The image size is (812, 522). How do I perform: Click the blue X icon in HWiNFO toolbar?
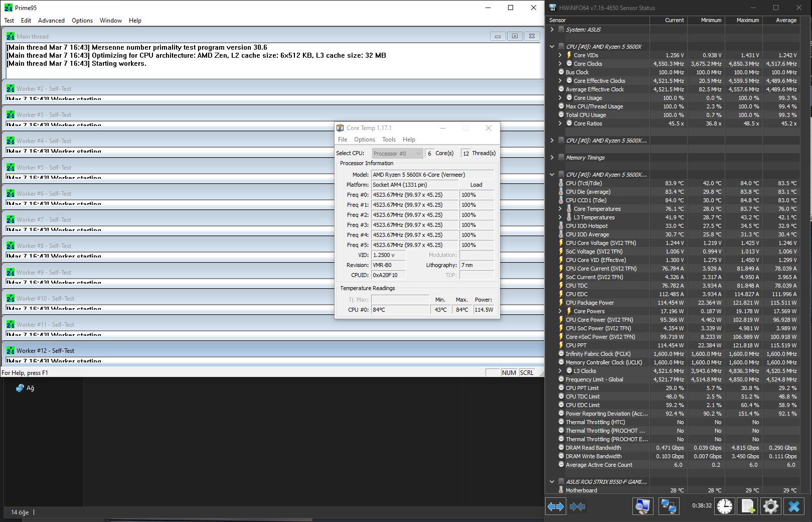click(x=794, y=506)
